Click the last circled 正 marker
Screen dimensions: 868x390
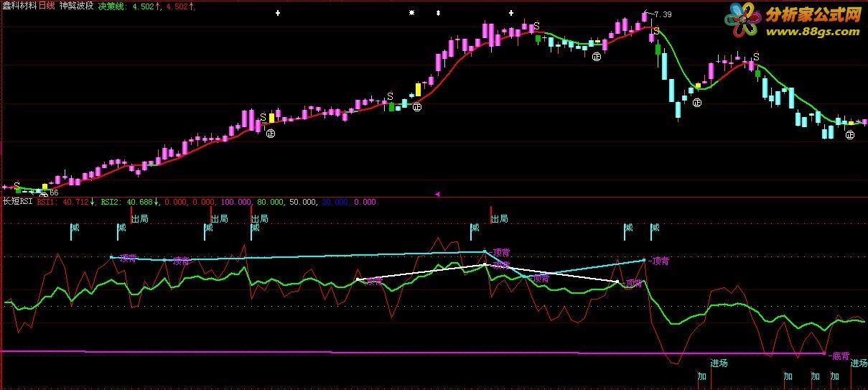coord(850,135)
